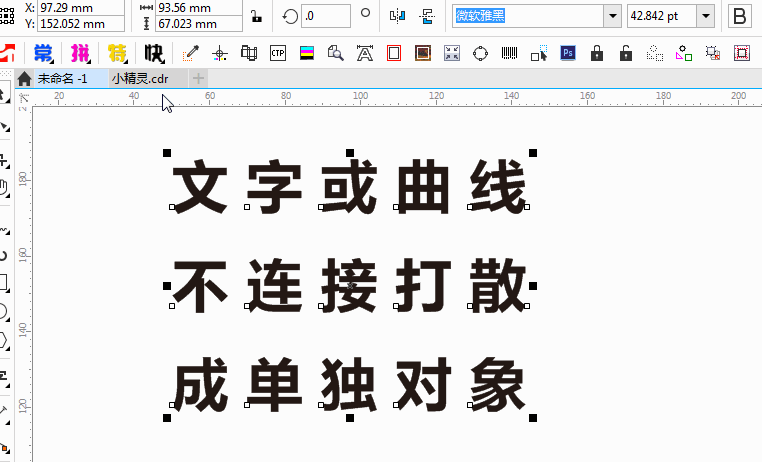This screenshot has width=762, height=462.
Task: Open the magenta 拼 plugin menu
Action: (80, 53)
